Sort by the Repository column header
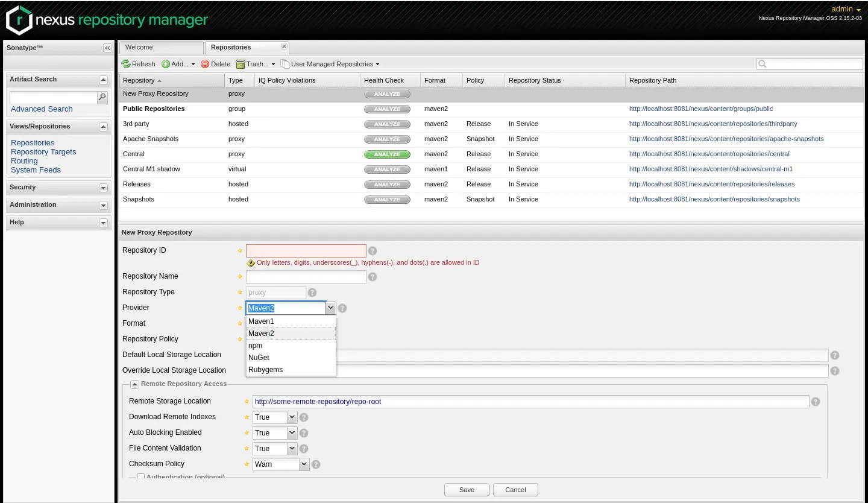This screenshot has width=868, height=503. tap(172, 80)
